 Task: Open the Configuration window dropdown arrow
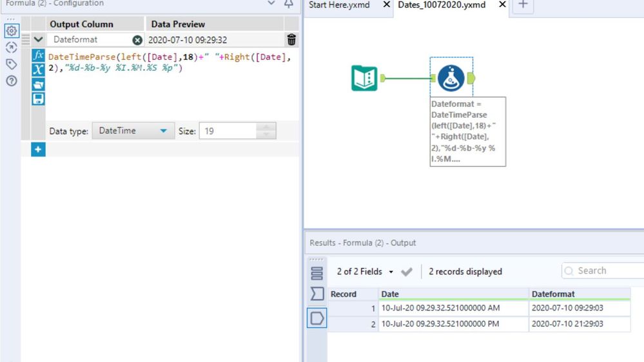click(271, 3)
